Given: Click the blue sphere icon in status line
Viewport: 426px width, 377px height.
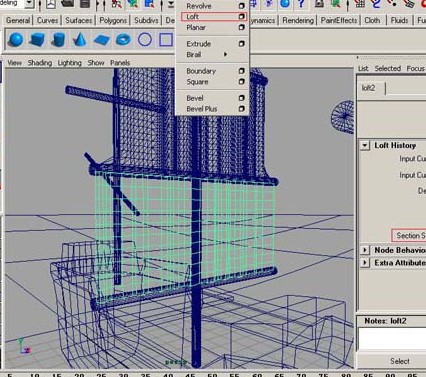Looking at the screenshot, I should tap(285, 4).
